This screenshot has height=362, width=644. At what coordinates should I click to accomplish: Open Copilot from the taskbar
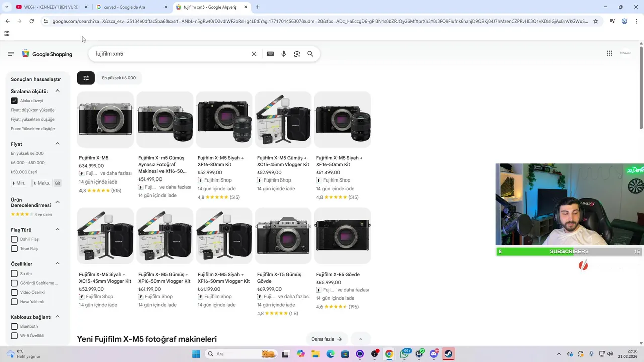[301, 354]
